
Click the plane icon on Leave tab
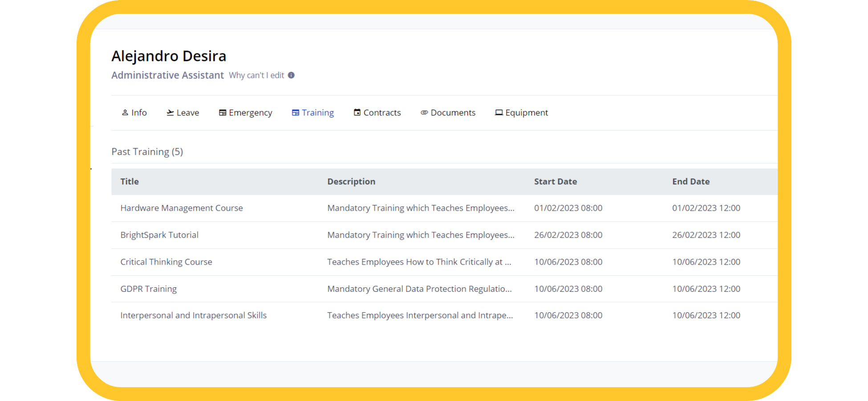(170, 113)
